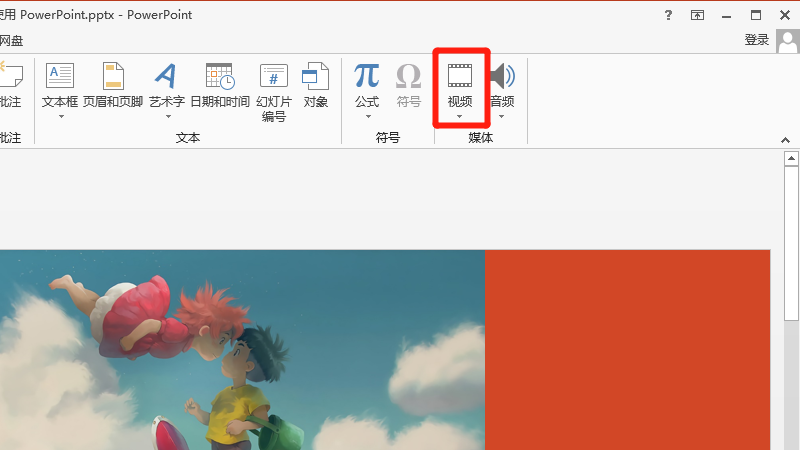
Task: Click the 符号 omega symbol icon
Action: pos(408,76)
